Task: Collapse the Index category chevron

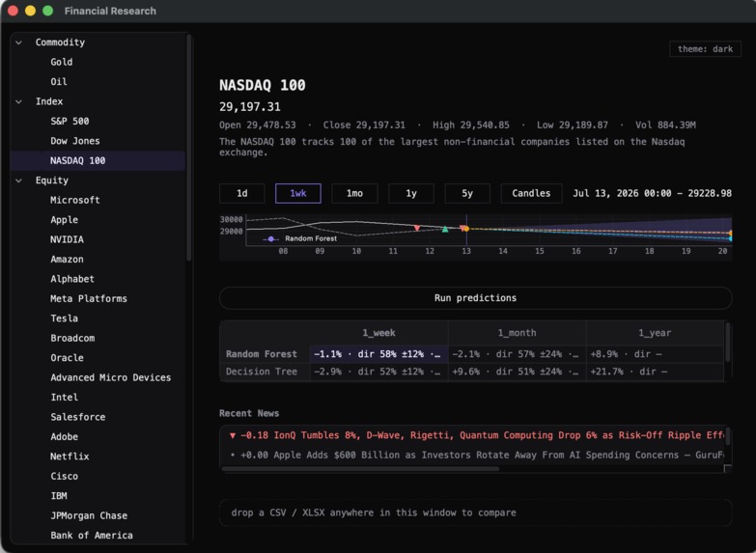Action: pyautogui.click(x=18, y=101)
